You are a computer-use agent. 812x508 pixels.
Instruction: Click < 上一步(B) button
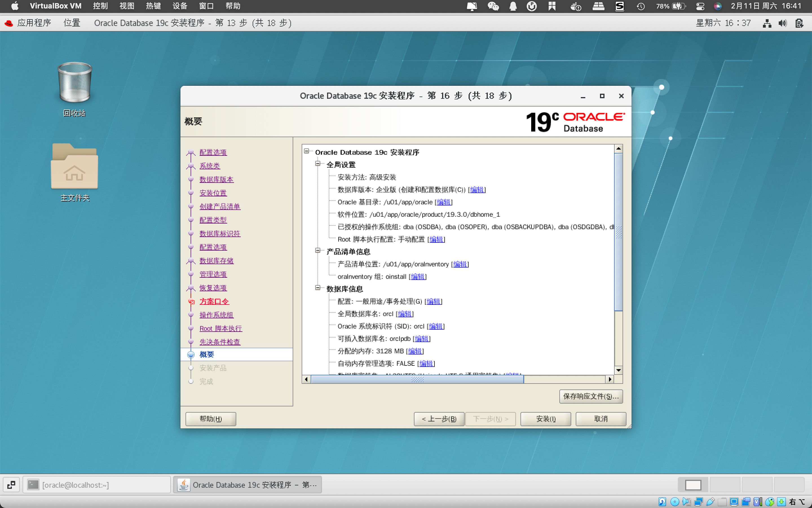439,419
